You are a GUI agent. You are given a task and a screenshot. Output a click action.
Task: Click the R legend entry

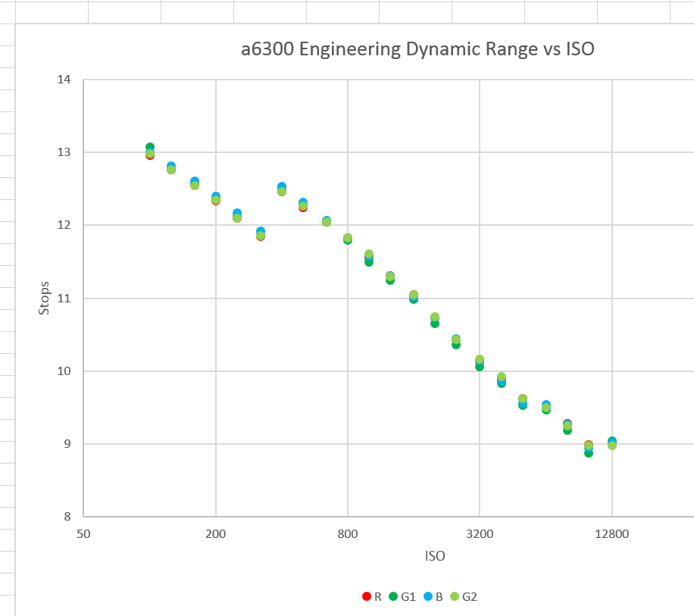372,596
